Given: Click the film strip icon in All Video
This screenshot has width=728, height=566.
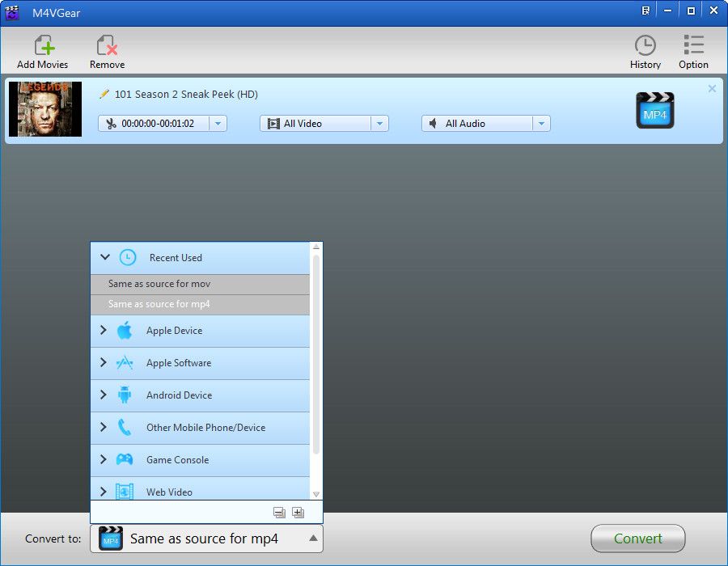Looking at the screenshot, I should click(x=273, y=124).
